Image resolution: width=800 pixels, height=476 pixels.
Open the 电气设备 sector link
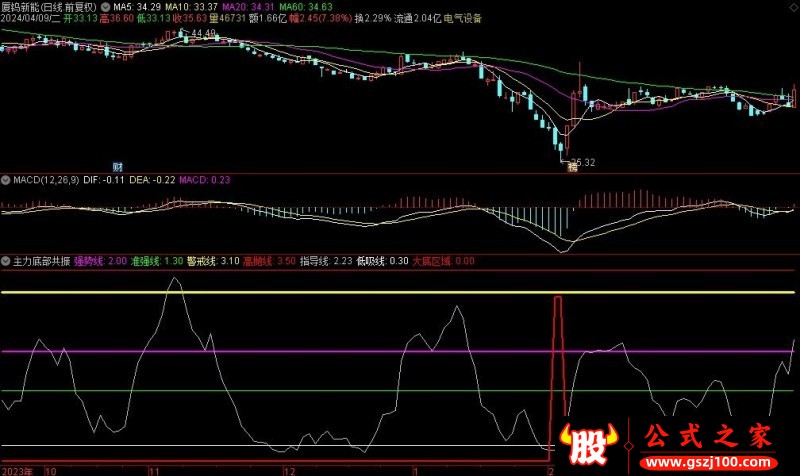click(x=463, y=18)
